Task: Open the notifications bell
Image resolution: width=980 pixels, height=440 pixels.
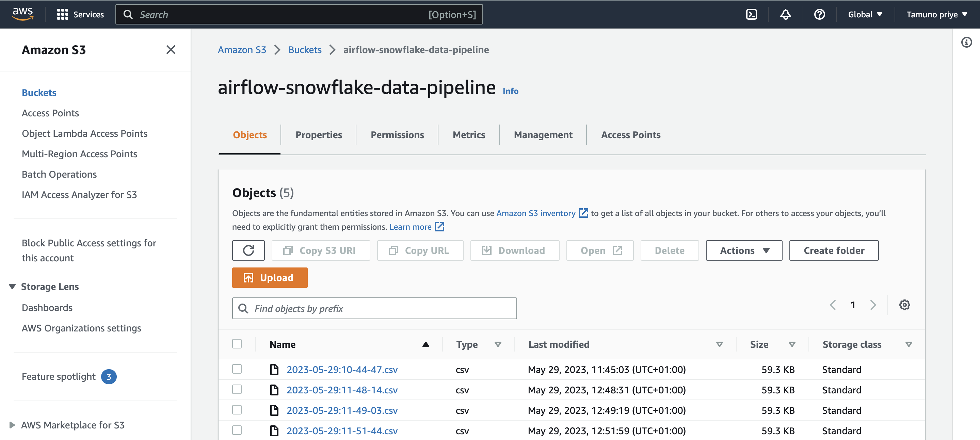Action: tap(785, 14)
